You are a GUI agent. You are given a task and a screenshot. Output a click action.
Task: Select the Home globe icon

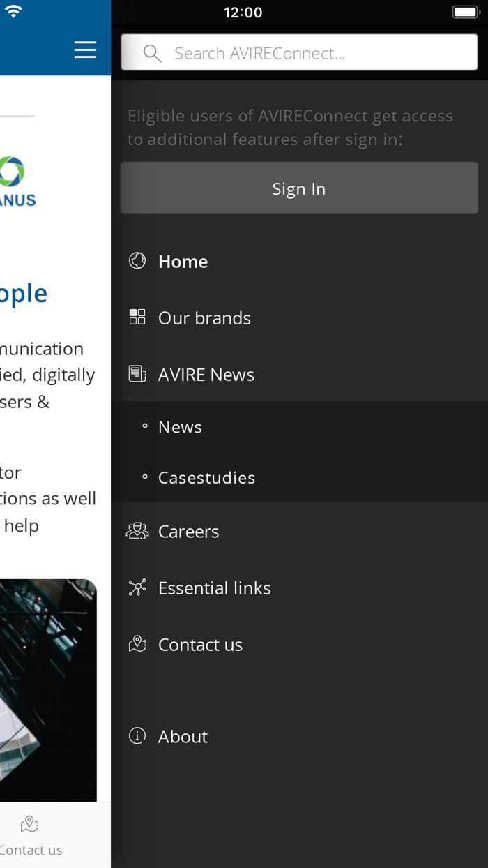(137, 260)
